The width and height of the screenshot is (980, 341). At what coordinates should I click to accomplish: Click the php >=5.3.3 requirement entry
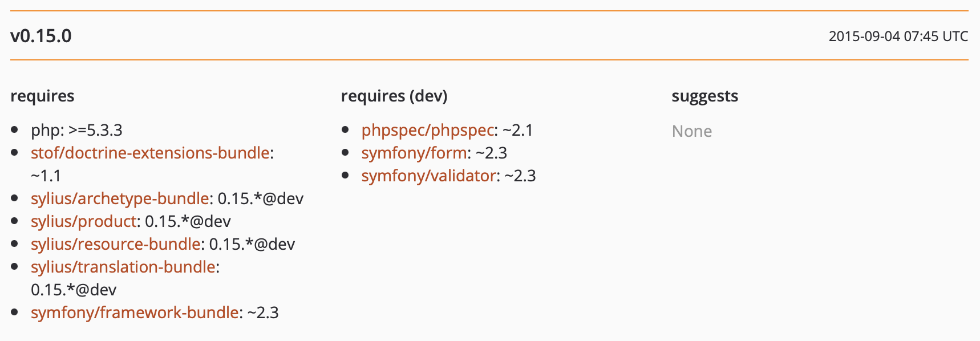pos(76,130)
